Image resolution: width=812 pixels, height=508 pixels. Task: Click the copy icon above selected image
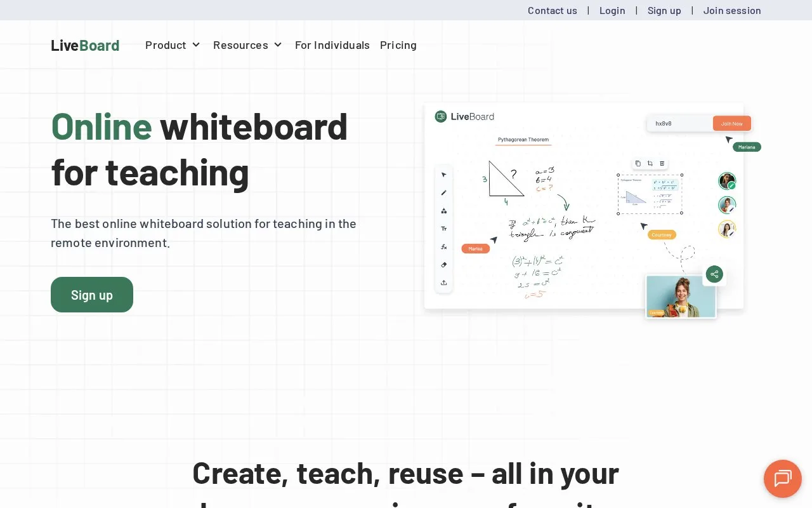pos(638,163)
